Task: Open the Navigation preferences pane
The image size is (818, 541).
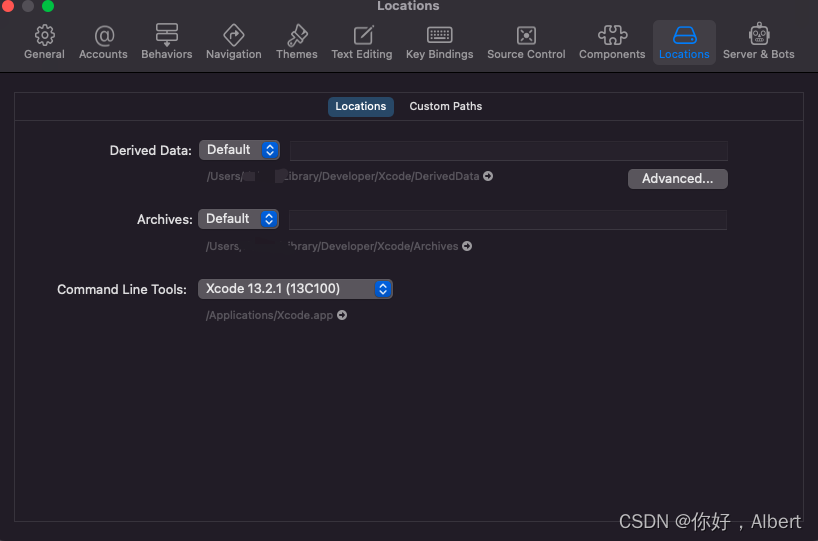Action: point(234,42)
